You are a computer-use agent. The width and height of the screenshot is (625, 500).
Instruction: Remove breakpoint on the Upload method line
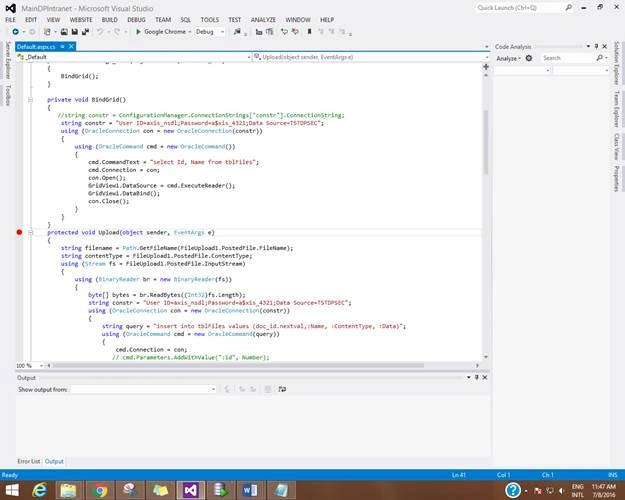(x=19, y=232)
